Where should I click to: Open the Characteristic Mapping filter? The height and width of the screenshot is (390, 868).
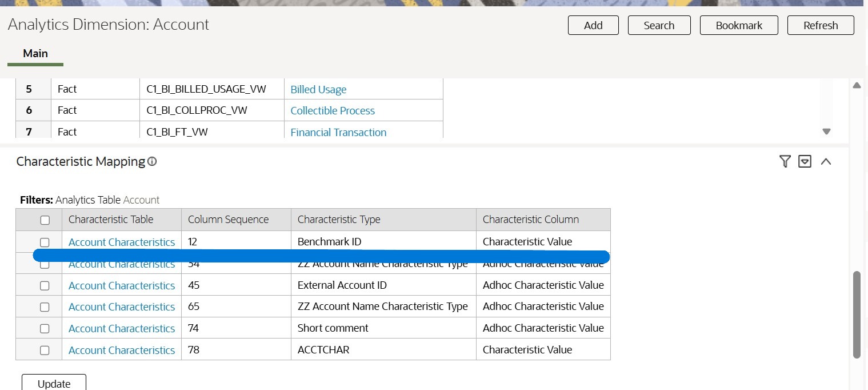pyautogui.click(x=785, y=162)
